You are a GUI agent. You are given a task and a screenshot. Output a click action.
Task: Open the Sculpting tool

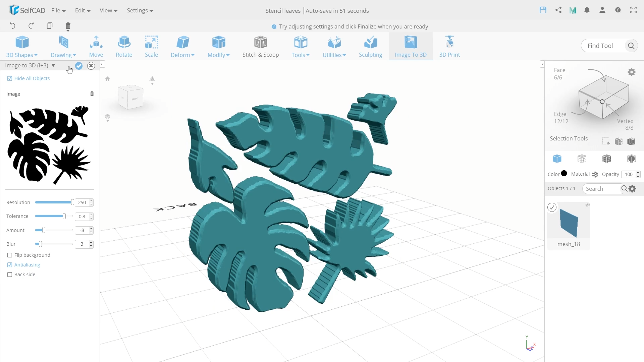tap(370, 46)
